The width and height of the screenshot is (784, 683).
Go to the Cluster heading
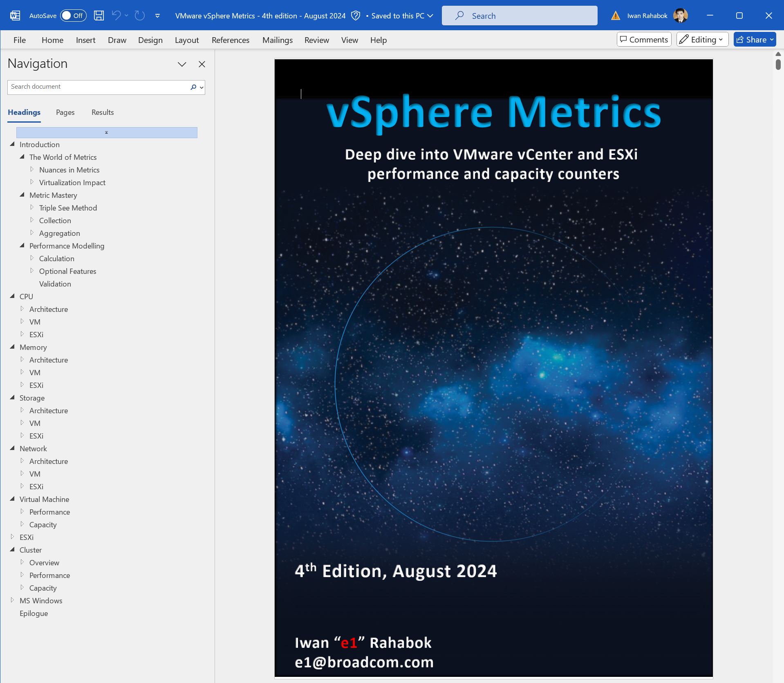coord(31,550)
